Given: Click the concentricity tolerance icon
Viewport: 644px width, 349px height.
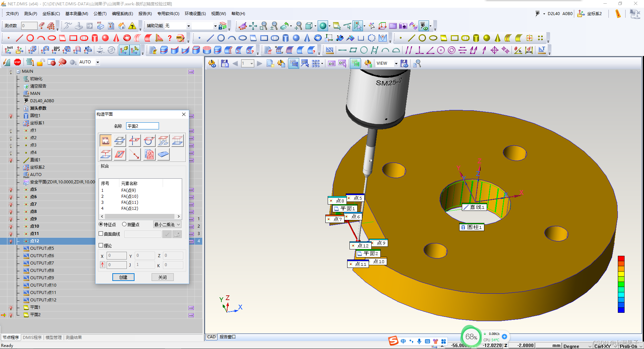Looking at the screenshot, I should coord(451,50).
